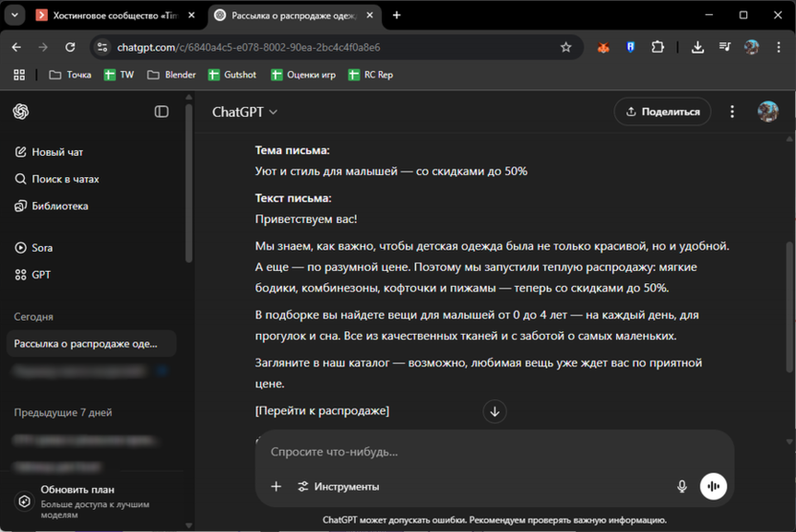Click the Текст письма: heading
Viewport: 796px width, 532px height.
(293, 198)
